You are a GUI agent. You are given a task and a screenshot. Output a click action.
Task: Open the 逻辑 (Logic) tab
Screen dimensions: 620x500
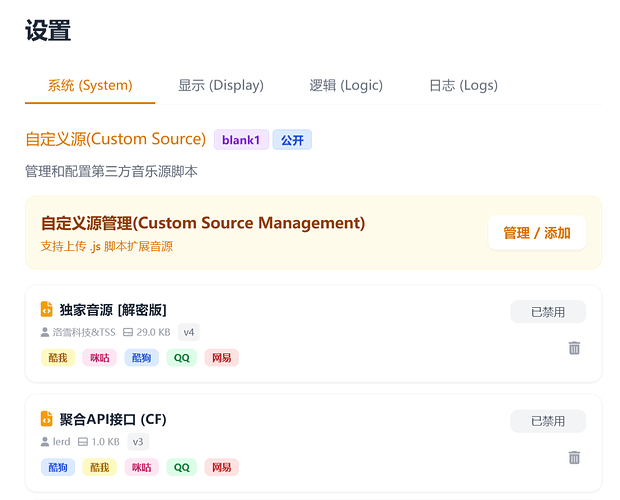(x=346, y=85)
